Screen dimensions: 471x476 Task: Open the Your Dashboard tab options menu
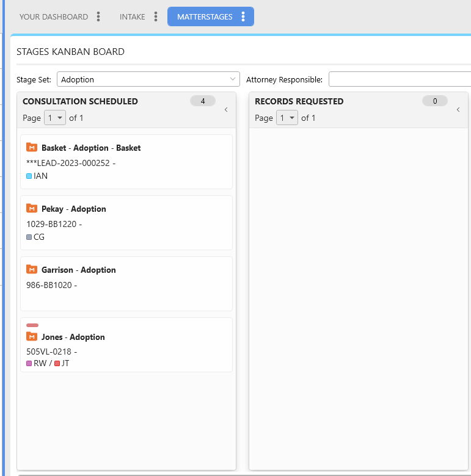coord(98,17)
